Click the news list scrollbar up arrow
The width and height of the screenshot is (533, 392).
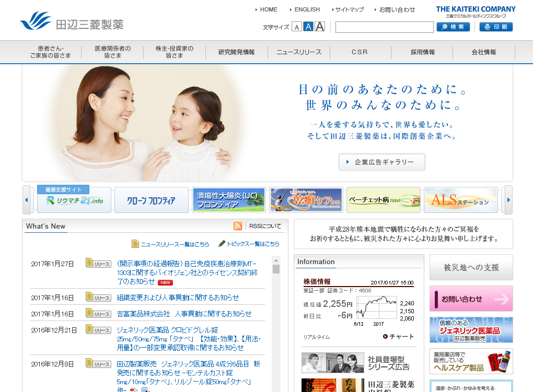pyautogui.click(x=276, y=260)
